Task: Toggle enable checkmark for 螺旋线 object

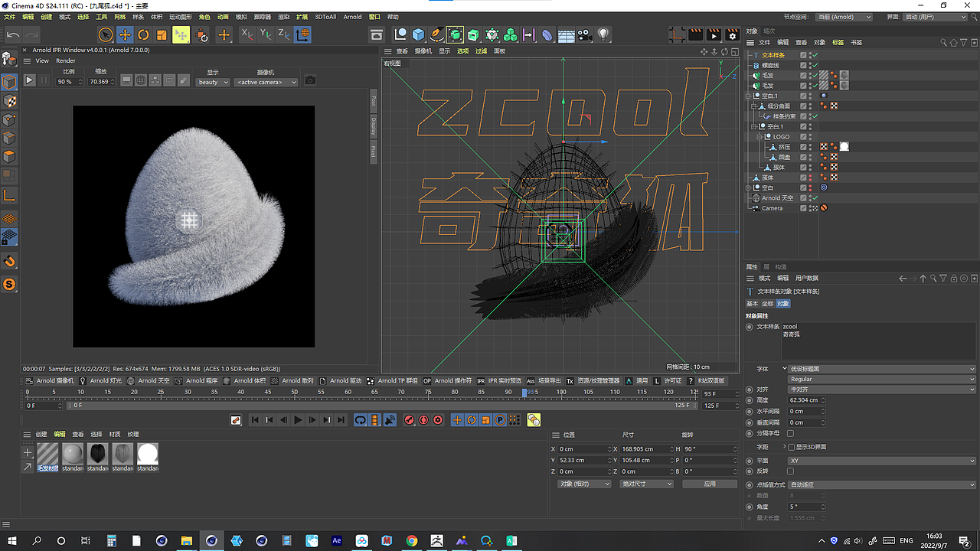Action: (x=815, y=65)
